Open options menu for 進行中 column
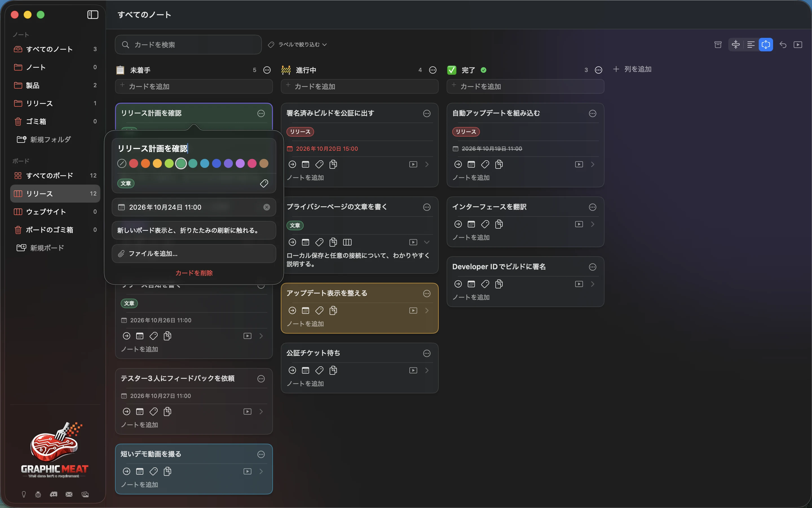 (x=433, y=70)
